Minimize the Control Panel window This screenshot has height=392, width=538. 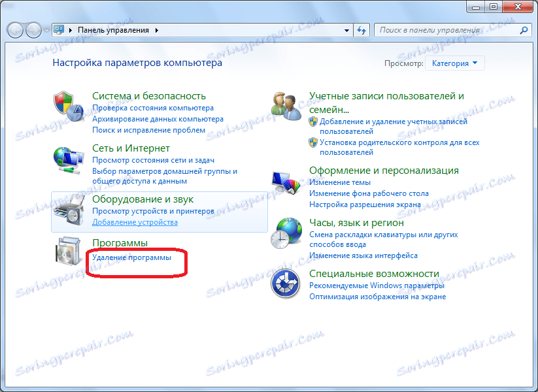(x=475, y=6)
